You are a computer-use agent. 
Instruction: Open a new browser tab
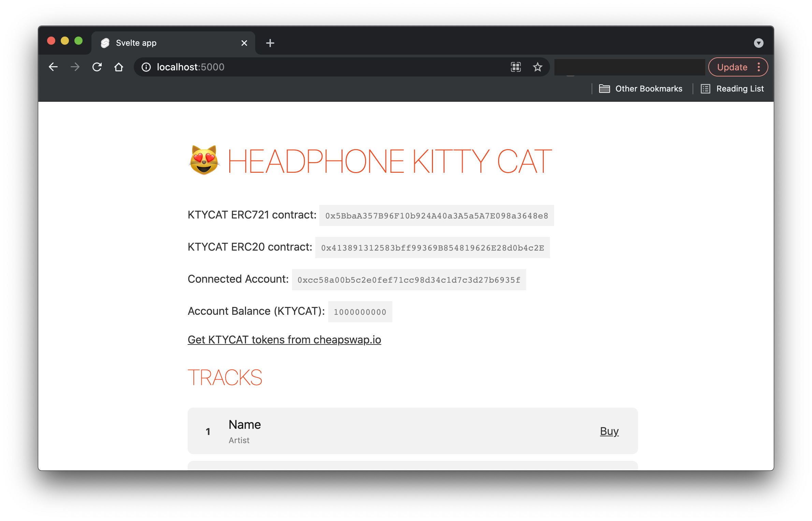click(x=270, y=43)
